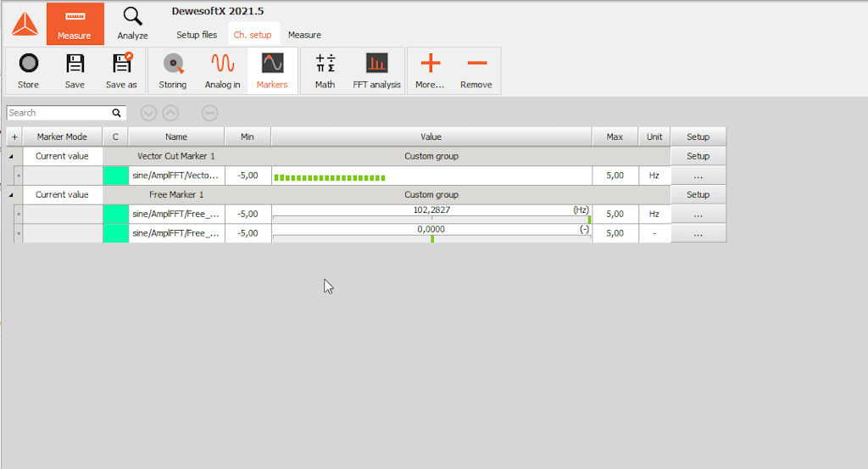Screen dimensions: 868x469
Task: Open the Math module
Action: (x=325, y=71)
